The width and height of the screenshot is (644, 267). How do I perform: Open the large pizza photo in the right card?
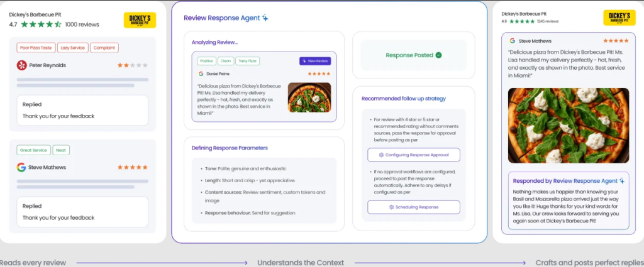[x=568, y=126]
